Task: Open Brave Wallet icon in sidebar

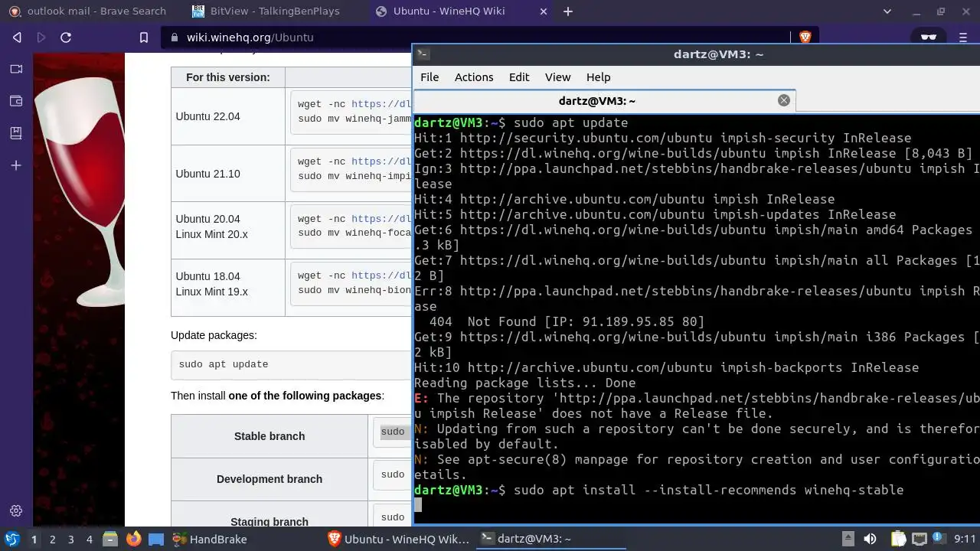Action: click(x=16, y=101)
